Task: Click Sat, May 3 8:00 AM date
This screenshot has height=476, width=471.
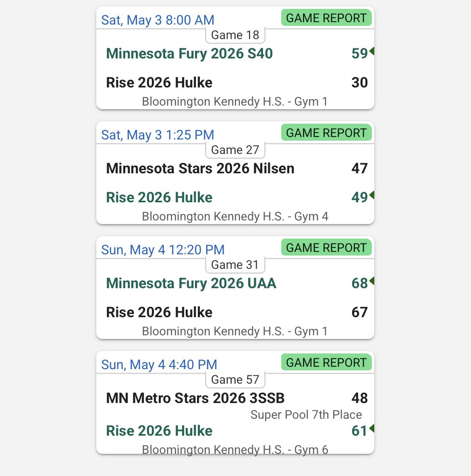Action: pos(158,20)
